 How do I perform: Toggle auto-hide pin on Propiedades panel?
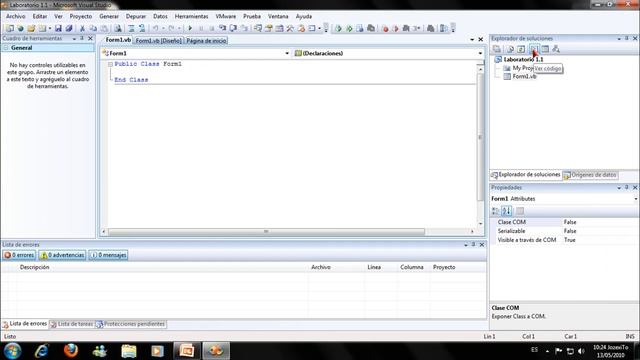(x=627, y=187)
